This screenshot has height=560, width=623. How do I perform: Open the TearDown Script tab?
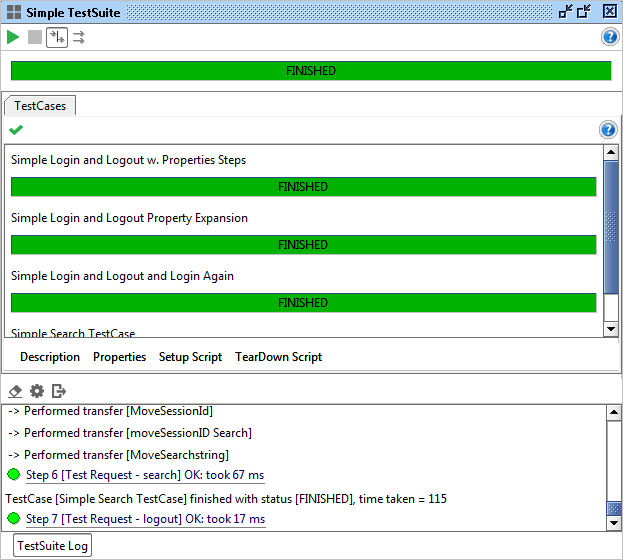(279, 357)
